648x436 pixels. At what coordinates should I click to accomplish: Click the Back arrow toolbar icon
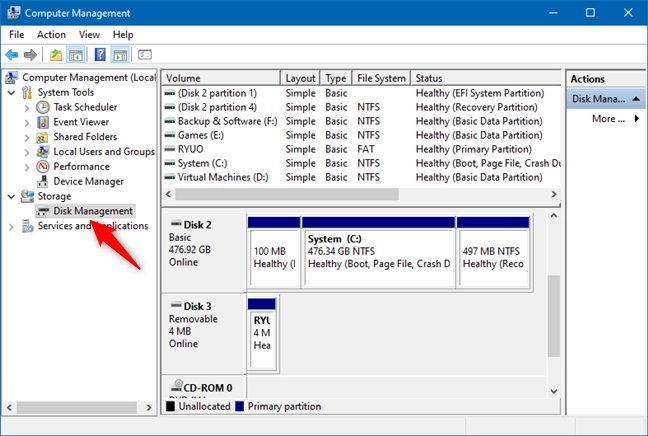pyautogui.click(x=12, y=55)
